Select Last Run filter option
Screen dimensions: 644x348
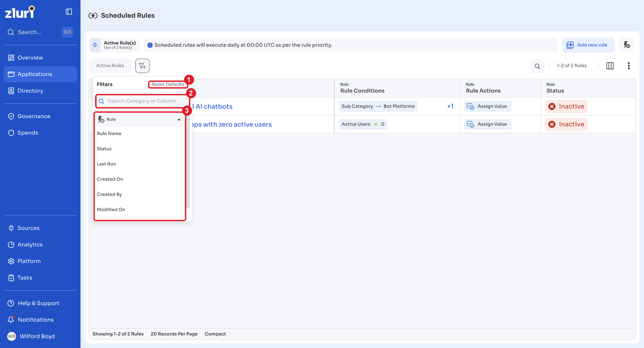click(139, 164)
